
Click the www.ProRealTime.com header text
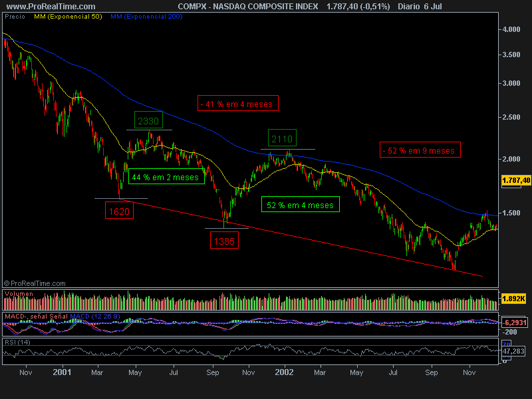(x=51, y=7)
